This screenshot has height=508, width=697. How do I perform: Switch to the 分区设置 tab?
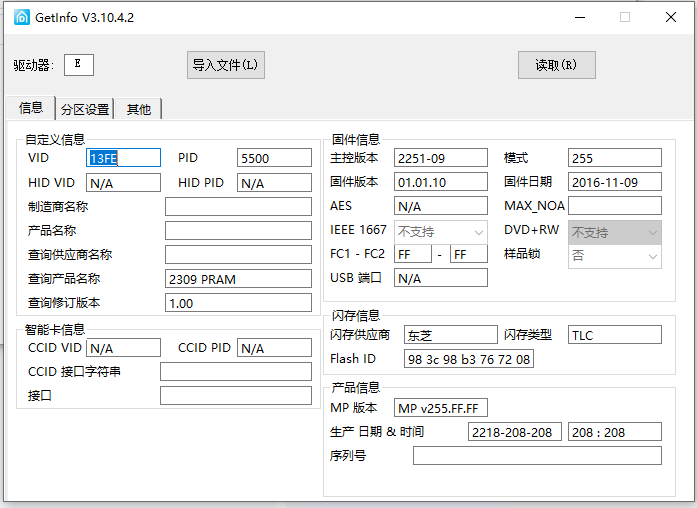pyautogui.click(x=85, y=109)
